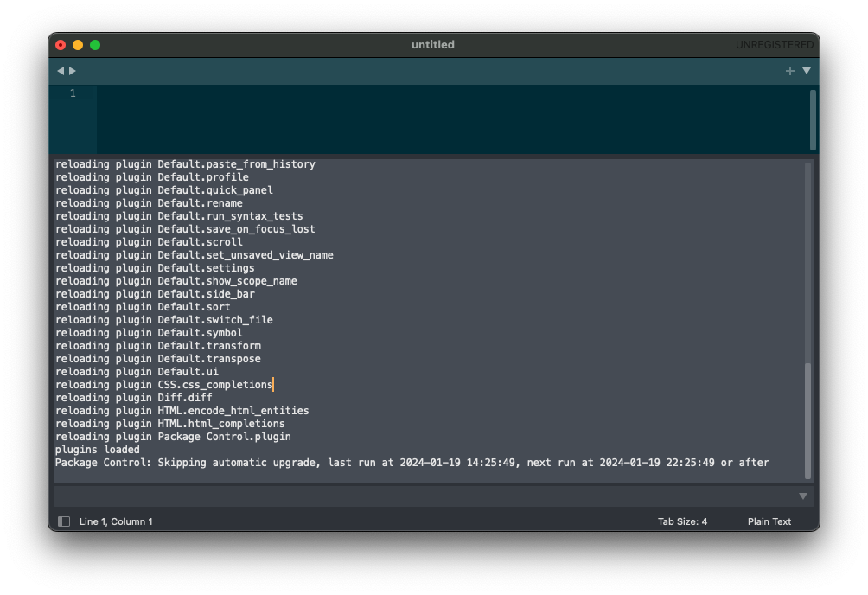Click the UNREGISTERED label in title bar
This screenshot has width=868, height=595.
pyautogui.click(x=774, y=45)
